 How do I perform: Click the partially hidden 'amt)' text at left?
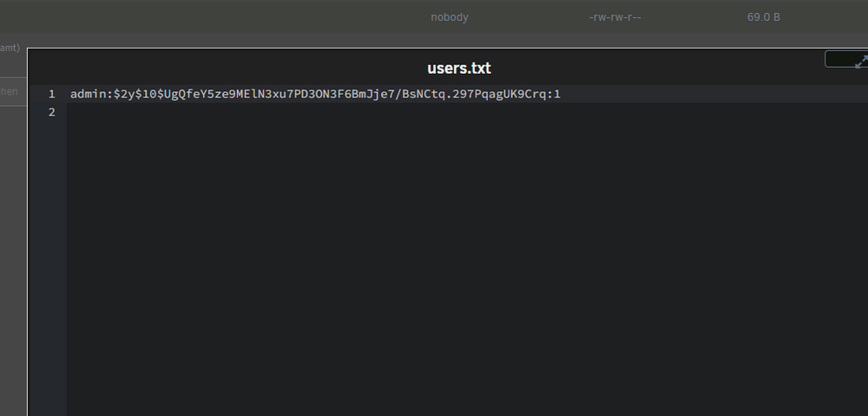pos(10,48)
